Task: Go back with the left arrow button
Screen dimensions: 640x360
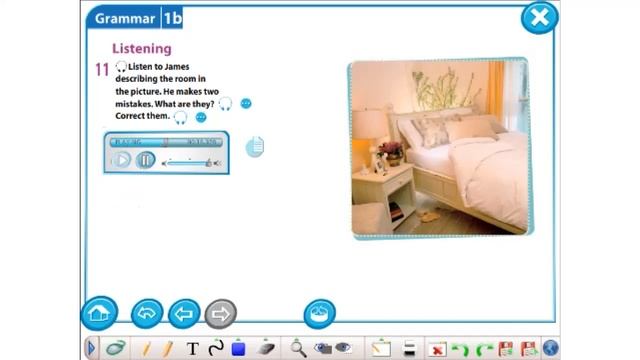Action: (x=184, y=313)
